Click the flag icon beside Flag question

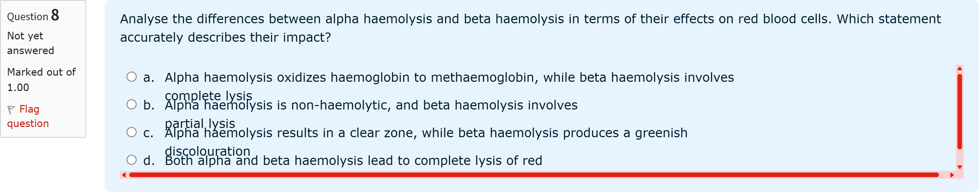pos(11,110)
